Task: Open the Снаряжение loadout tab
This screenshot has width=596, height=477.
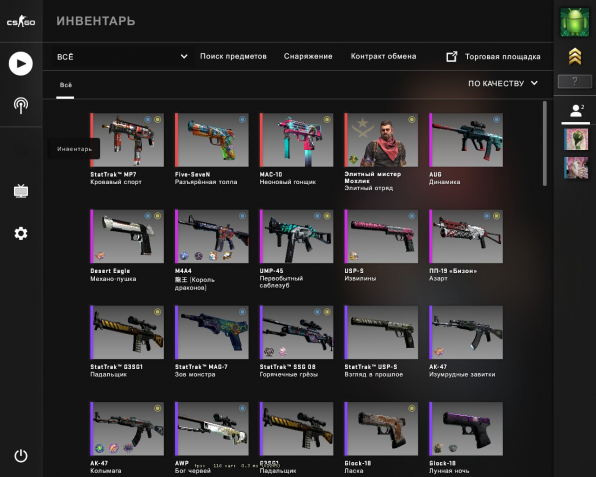Action: click(308, 56)
